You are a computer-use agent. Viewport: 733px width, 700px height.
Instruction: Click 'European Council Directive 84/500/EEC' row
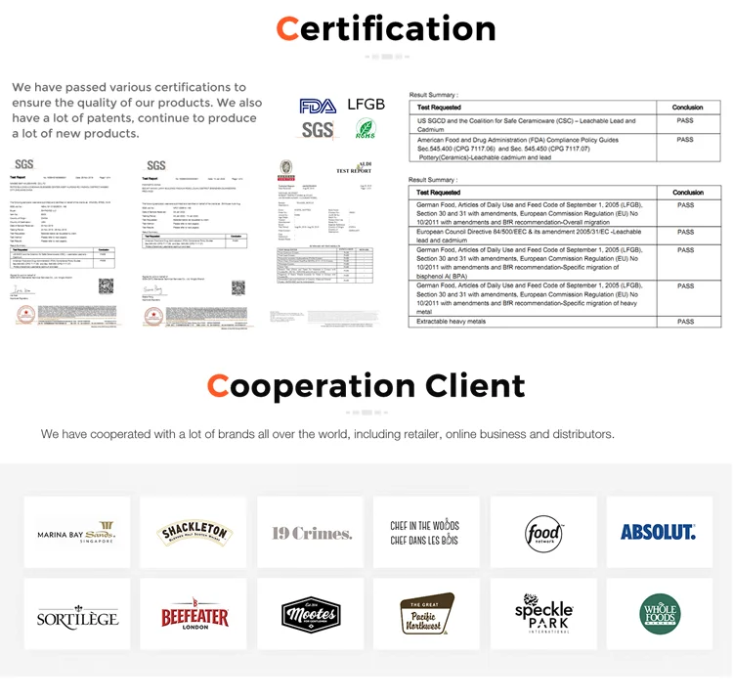coord(565,236)
